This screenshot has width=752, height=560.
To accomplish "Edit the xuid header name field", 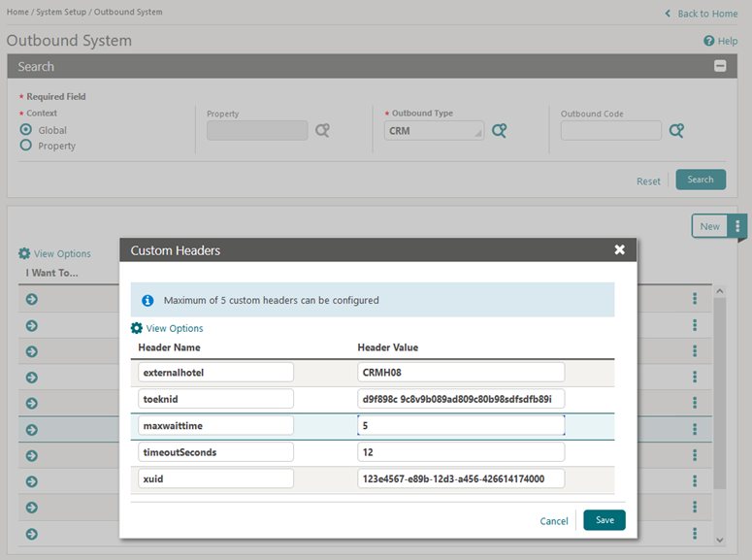I will click(215, 478).
